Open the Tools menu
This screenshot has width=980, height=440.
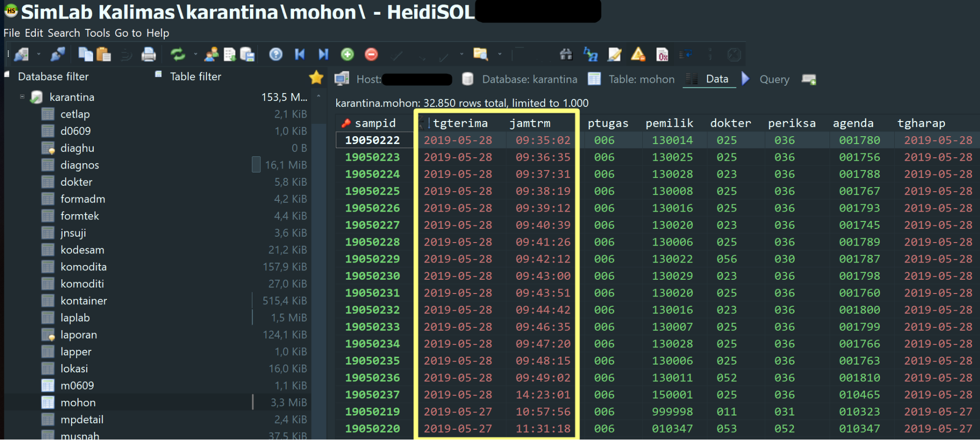click(97, 33)
